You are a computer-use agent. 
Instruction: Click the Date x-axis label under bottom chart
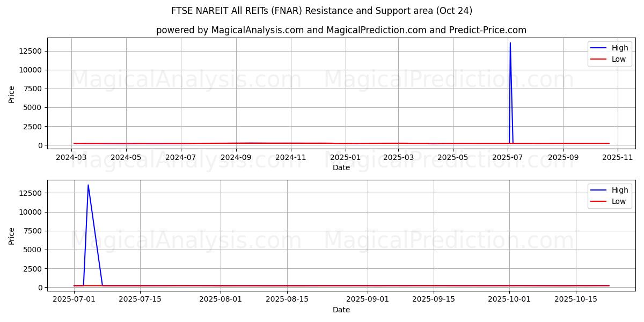pyautogui.click(x=341, y=310)
